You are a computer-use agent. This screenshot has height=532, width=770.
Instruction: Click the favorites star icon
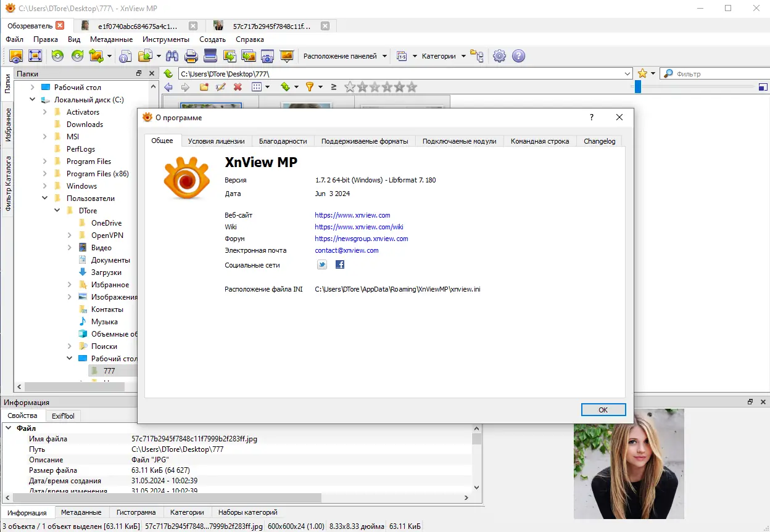coord(642,73)
